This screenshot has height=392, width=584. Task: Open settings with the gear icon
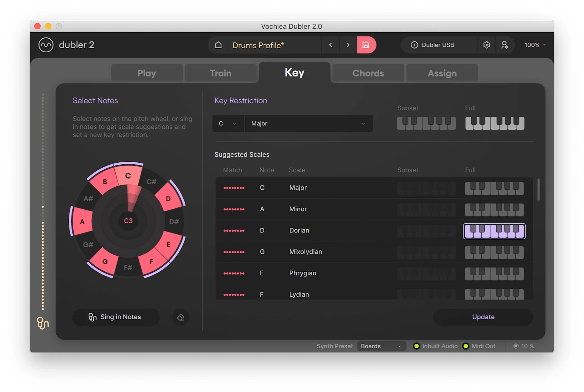pyautogui.click(x=486, y=45)
